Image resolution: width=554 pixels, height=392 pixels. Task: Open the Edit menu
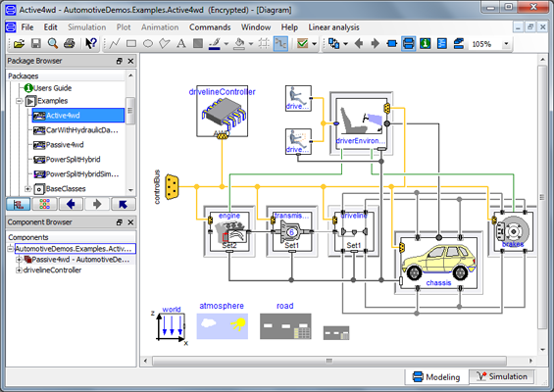point(51,27)
